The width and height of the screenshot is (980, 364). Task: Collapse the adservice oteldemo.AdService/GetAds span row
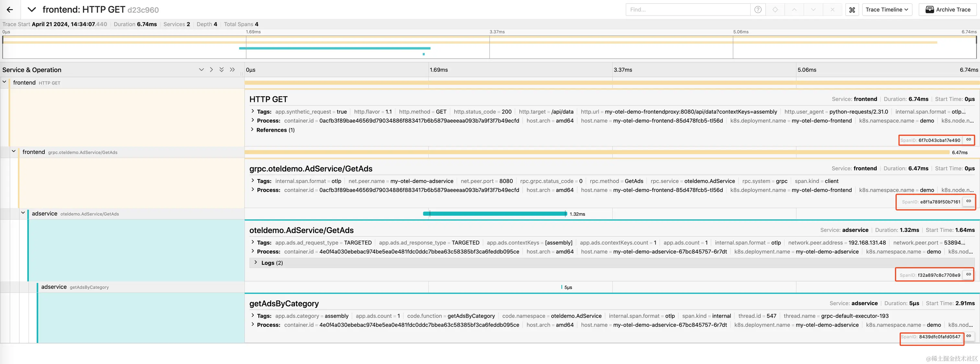(23, 213)
